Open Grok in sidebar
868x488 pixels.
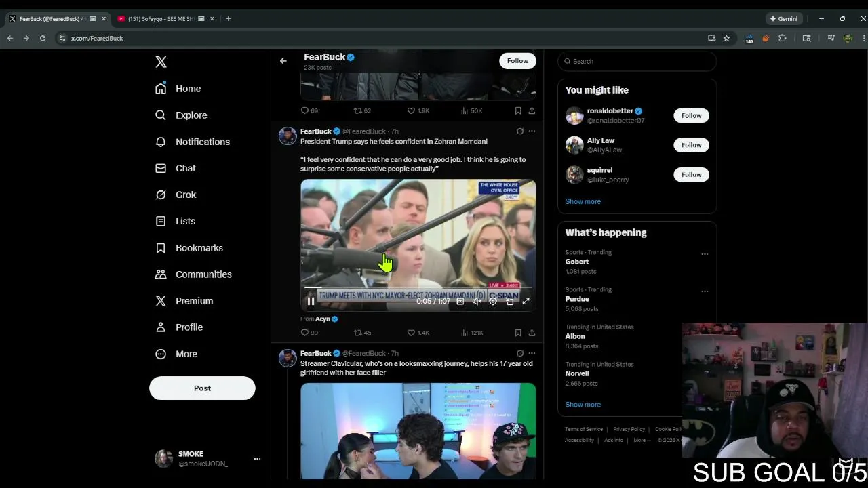(176, 195)
